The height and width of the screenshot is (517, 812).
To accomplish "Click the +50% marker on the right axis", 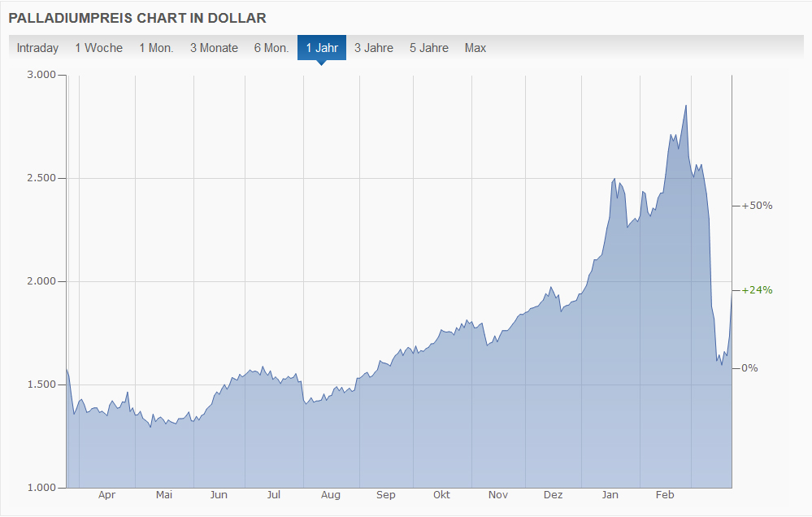I will pos(757,206).
